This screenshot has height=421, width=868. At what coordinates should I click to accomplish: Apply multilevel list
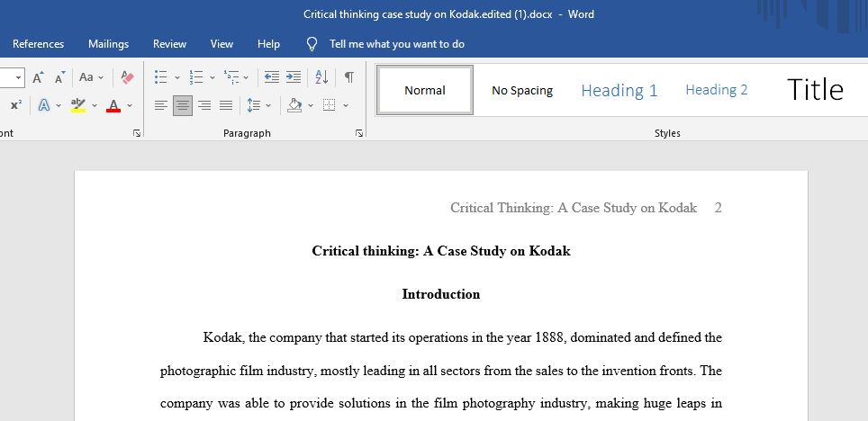(x=231, y=77)
